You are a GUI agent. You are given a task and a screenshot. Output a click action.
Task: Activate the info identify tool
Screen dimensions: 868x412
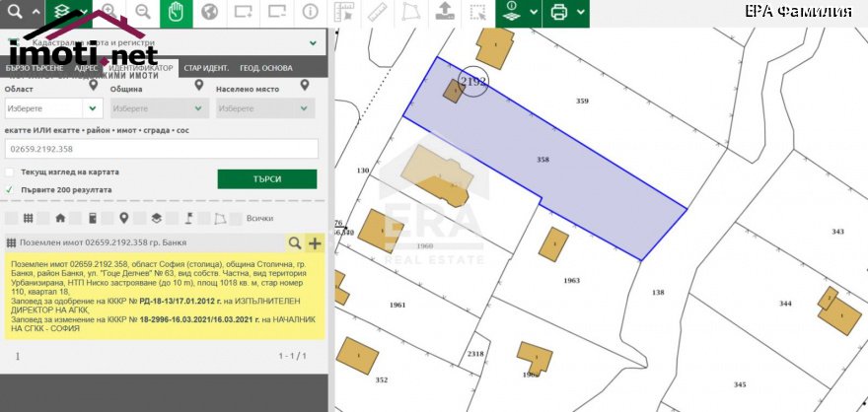[x=311, y=12]
